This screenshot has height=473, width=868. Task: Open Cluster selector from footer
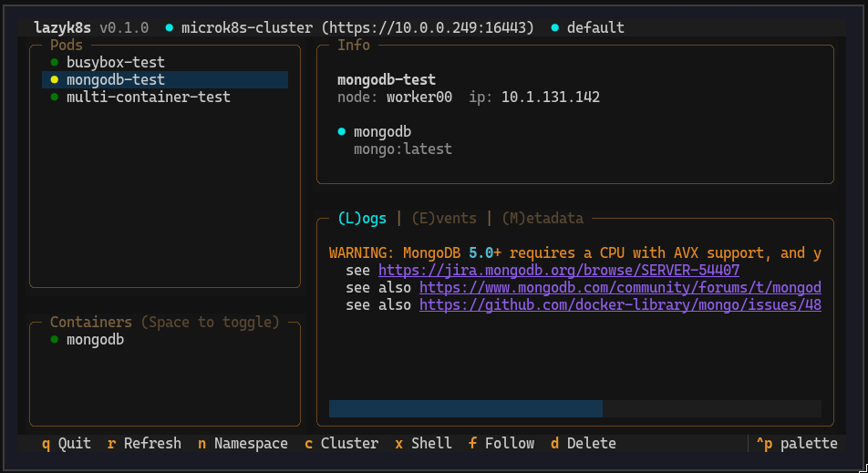(x=342, y=443)
